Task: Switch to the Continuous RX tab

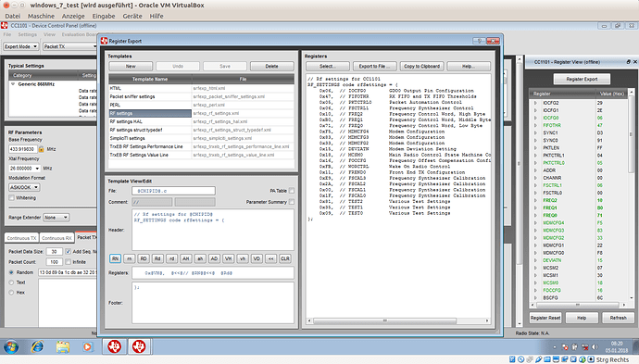Action: (56, 238)
